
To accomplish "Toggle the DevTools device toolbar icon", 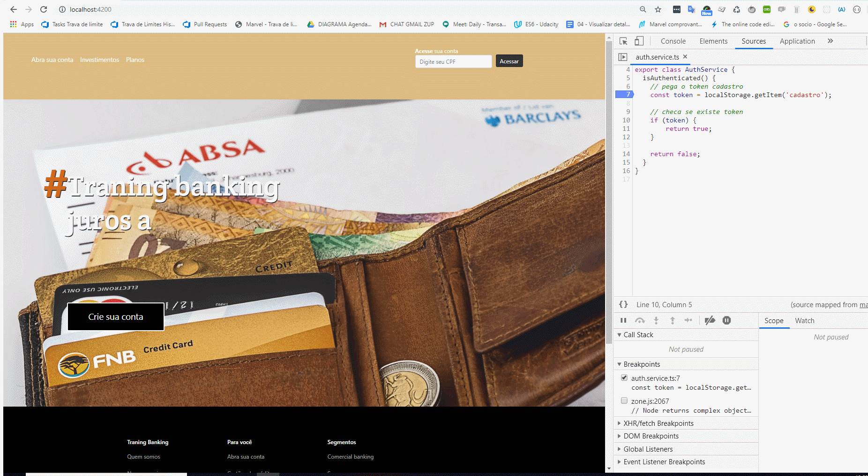I will [x=639, y=41].
